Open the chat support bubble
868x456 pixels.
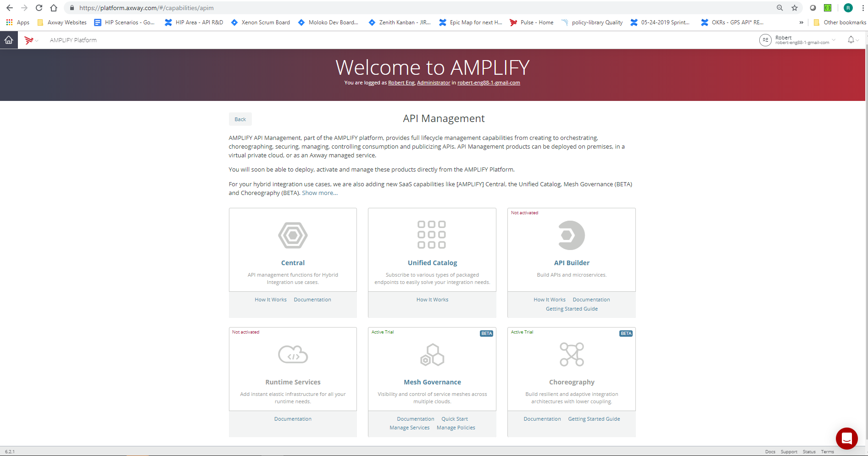pyautogui.click(x=847, y=439)
